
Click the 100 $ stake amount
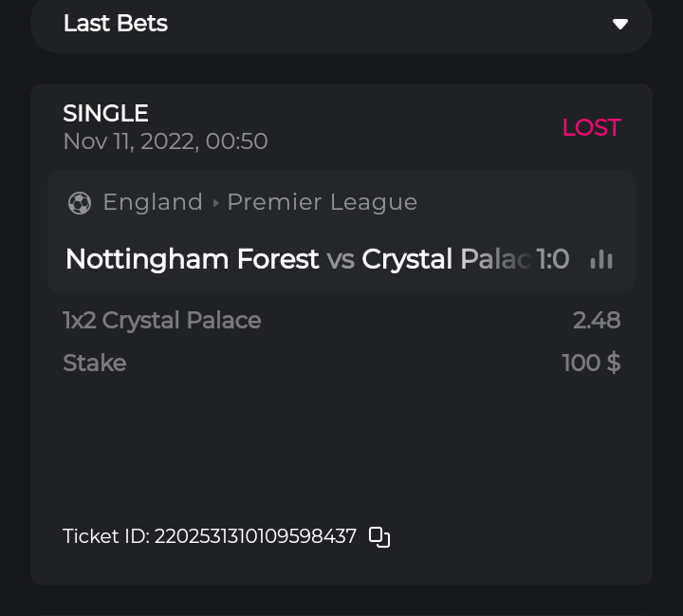pyautogui.click(x=591, y=363)
